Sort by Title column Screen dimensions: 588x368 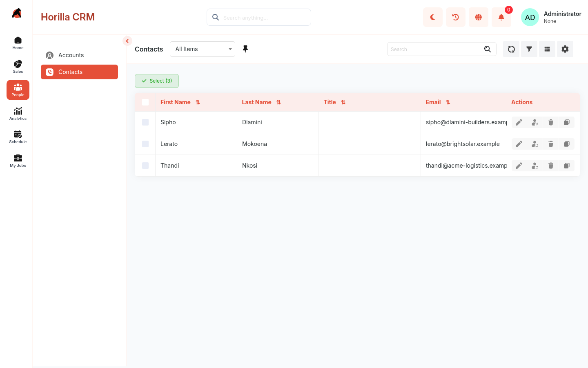click(x=343, y=102)
